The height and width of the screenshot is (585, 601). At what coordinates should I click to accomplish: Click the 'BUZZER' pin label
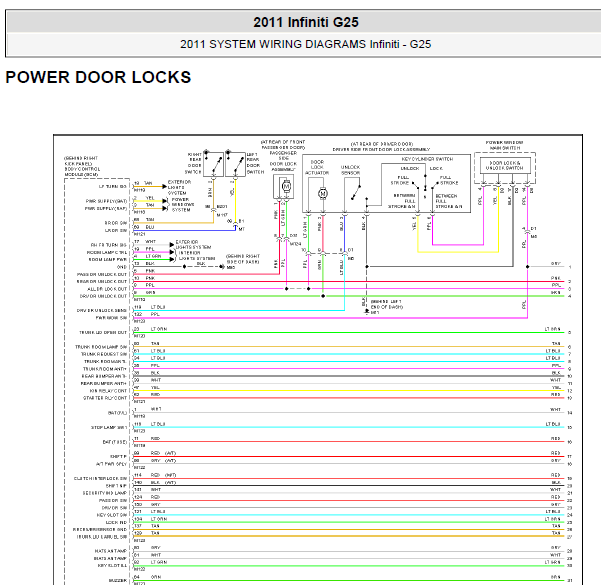(118, 580)
